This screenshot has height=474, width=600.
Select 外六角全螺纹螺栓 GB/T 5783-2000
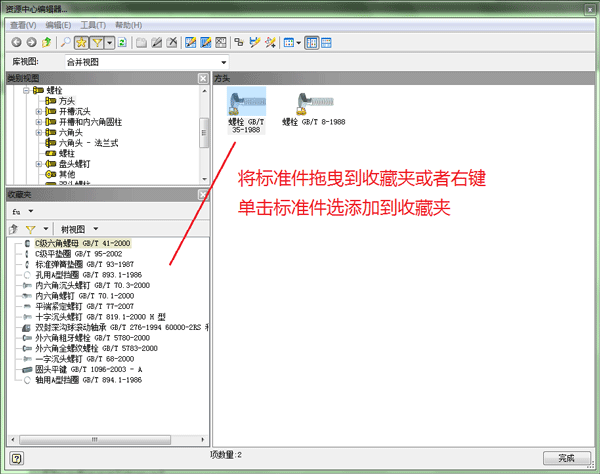[96, 349]
